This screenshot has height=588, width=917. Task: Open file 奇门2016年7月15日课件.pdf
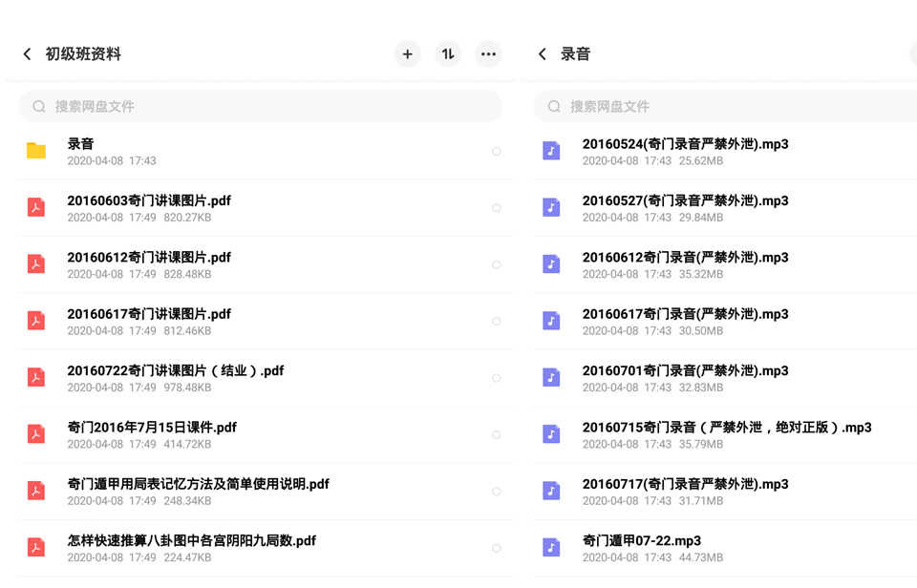click(152, 428)
